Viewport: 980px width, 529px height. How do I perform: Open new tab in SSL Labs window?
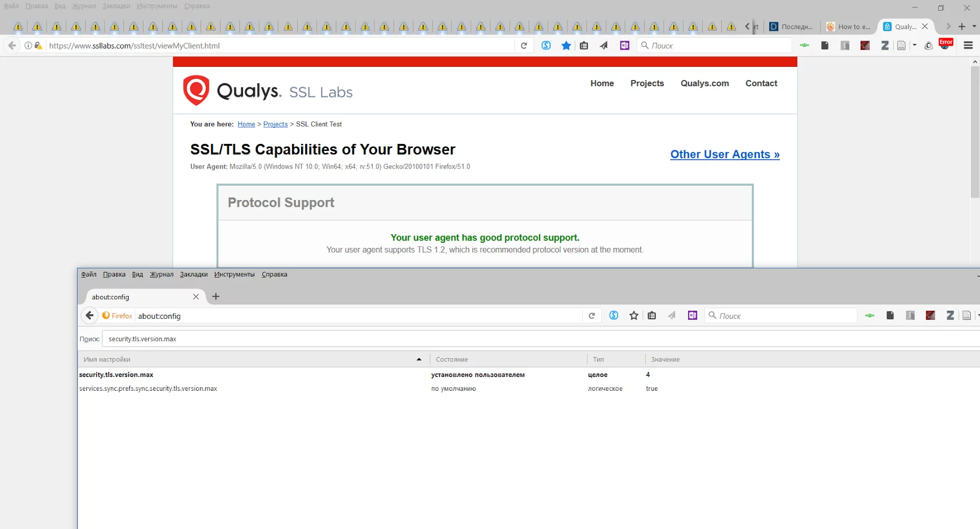point(962,26)
